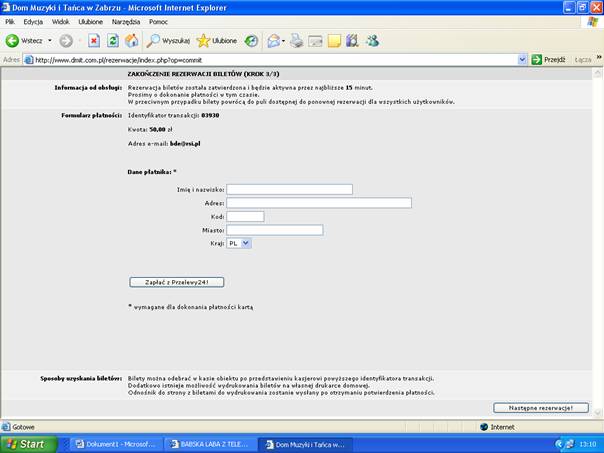Open the Wstecz back history dropdown arrow
The height and width of the screenshot is (453, 604).
point(50,41)
